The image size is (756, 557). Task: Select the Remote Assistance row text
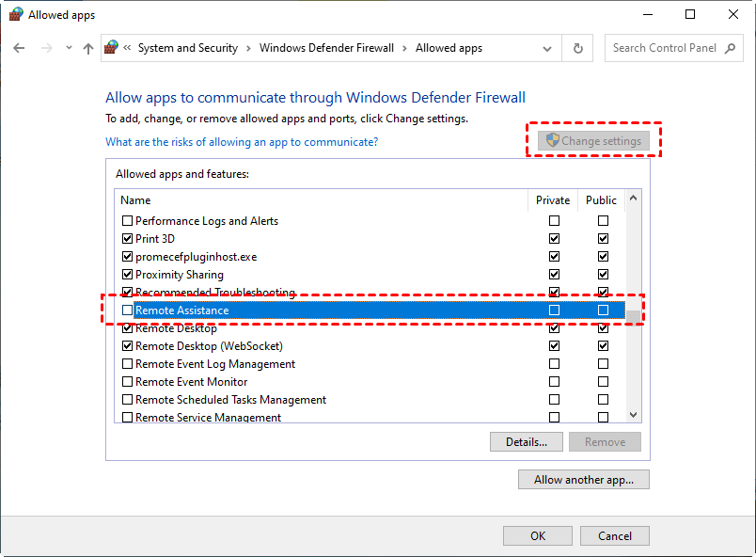(181, 310)
